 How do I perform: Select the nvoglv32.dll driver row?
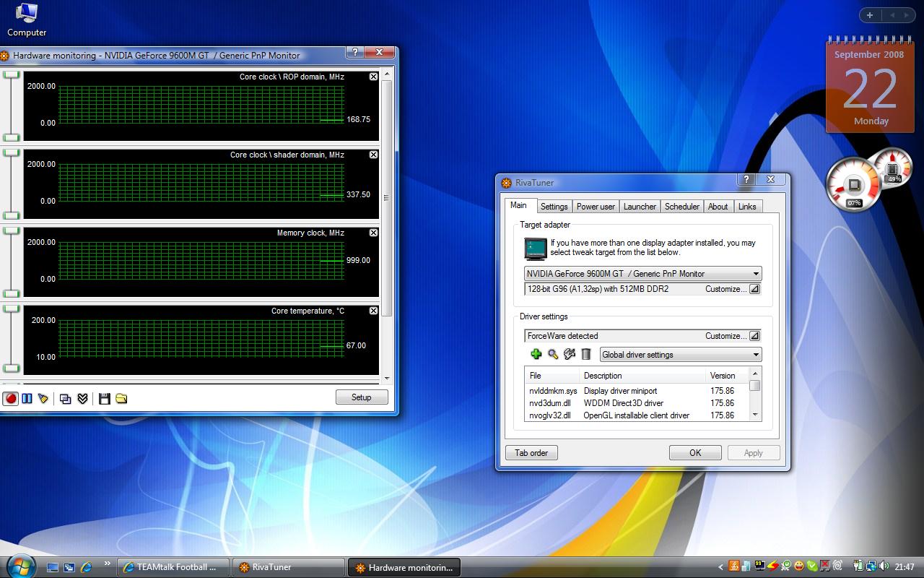click(637, 415)
